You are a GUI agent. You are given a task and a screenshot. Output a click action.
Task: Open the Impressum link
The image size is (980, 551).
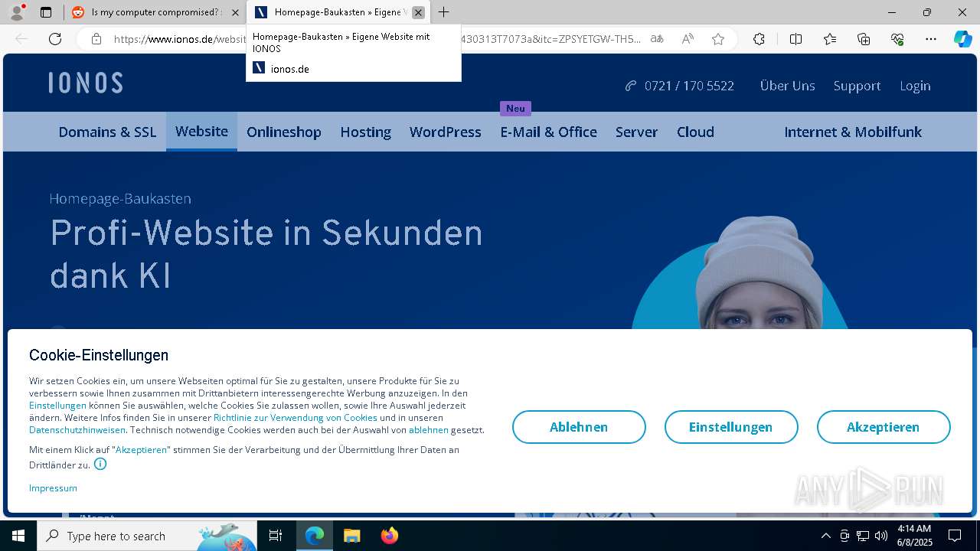tap(53, 487)
